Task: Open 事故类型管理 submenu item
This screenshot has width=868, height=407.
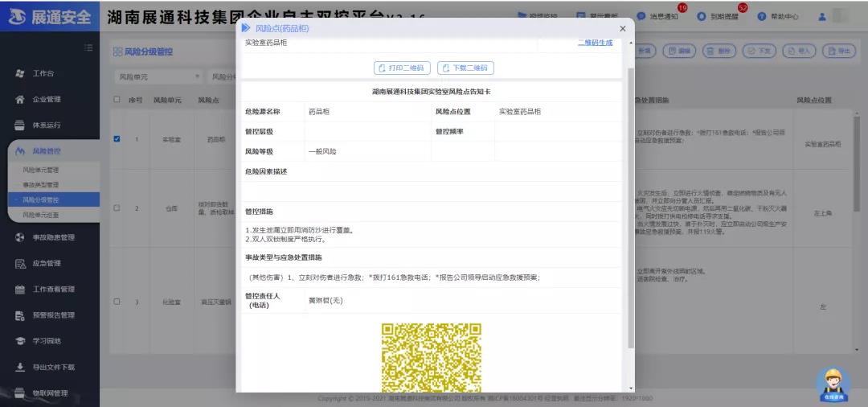Action: coord(40,185)
